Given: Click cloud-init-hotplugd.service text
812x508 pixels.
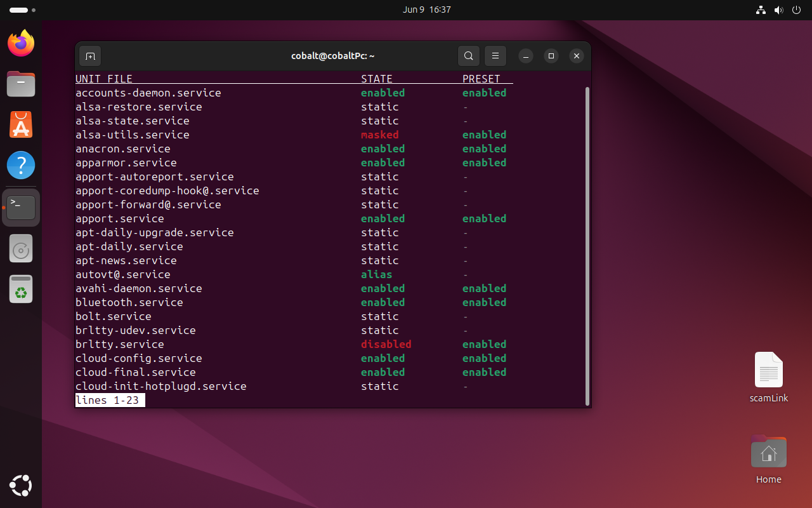Looking at the screenshot, I should (x=161, y=386).
